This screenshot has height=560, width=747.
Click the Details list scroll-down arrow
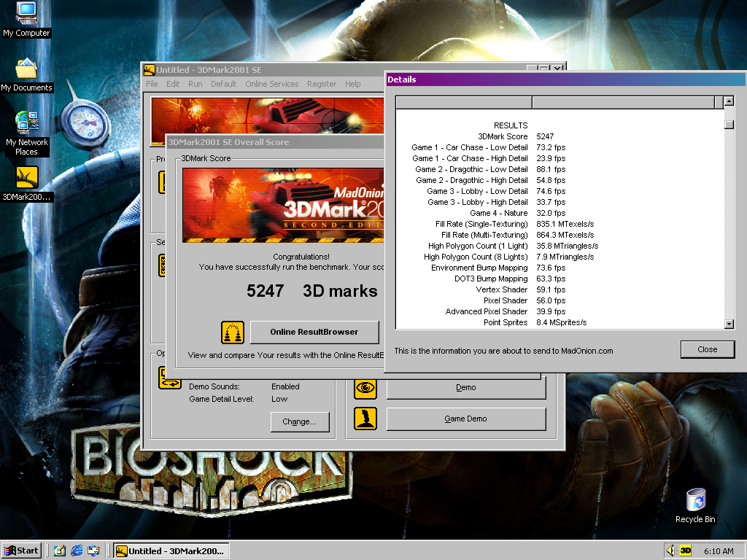pos(729,324)
